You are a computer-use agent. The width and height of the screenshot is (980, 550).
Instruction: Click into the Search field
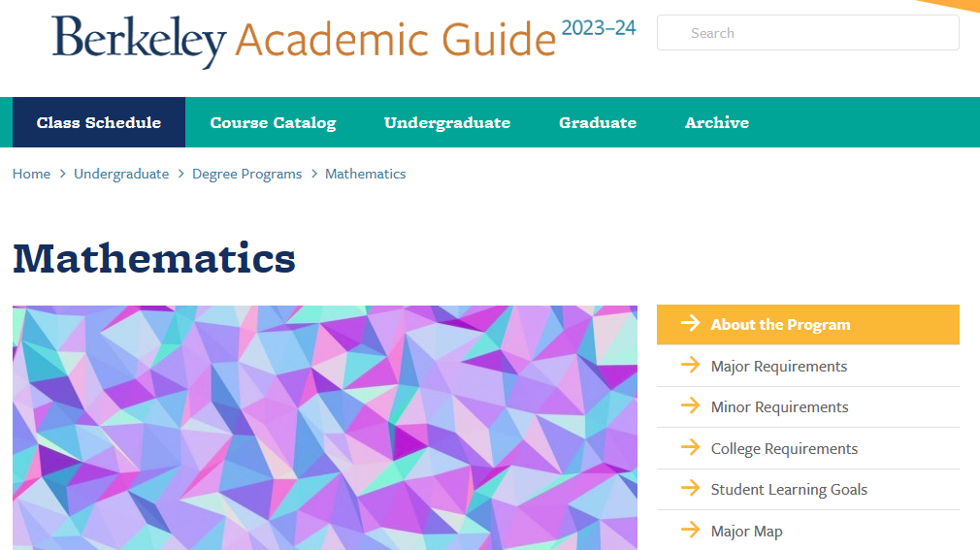pyautogui.click(x=808, y=33)
